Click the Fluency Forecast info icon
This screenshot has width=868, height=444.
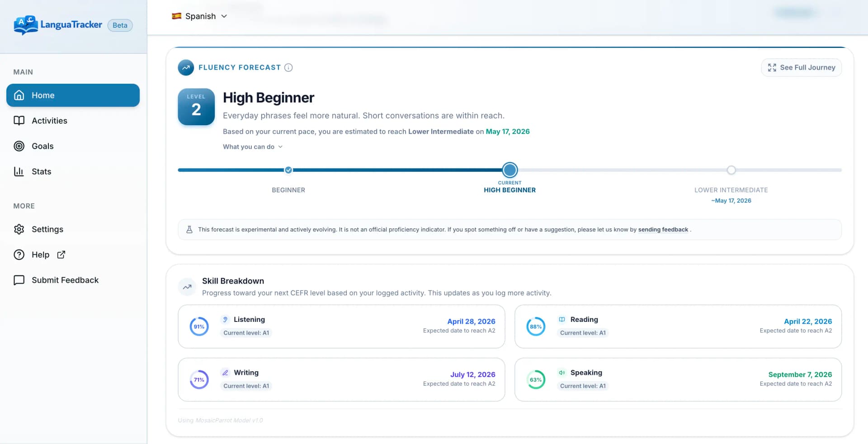coord(288,67)
